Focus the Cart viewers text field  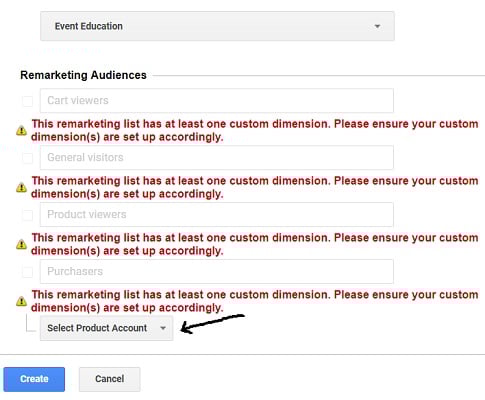point(217,100)
